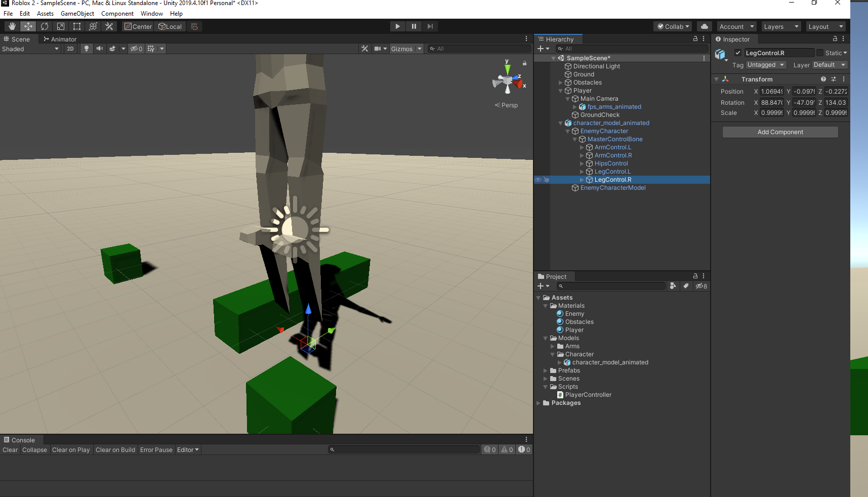Click the Step frame button
The height and width of the screenshot is (497, 868).
click(x=430, y=26)
